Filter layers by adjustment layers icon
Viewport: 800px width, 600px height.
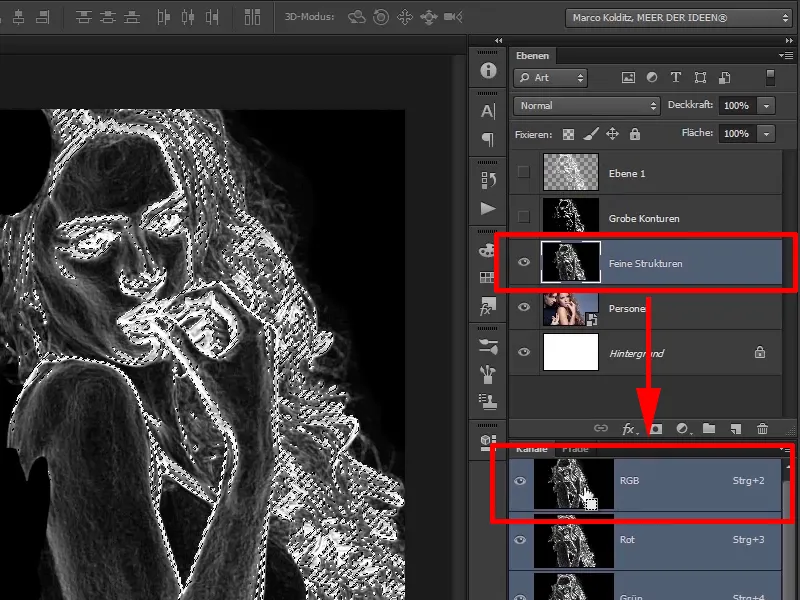[x=652, y=78]
